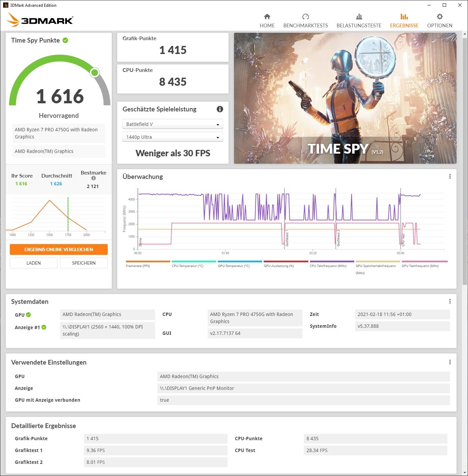This screenshot has width=468, height=476.
Task: Toggle GPU Taktfrequenz (MHz) legend entry
Action: tap(424, 264)
